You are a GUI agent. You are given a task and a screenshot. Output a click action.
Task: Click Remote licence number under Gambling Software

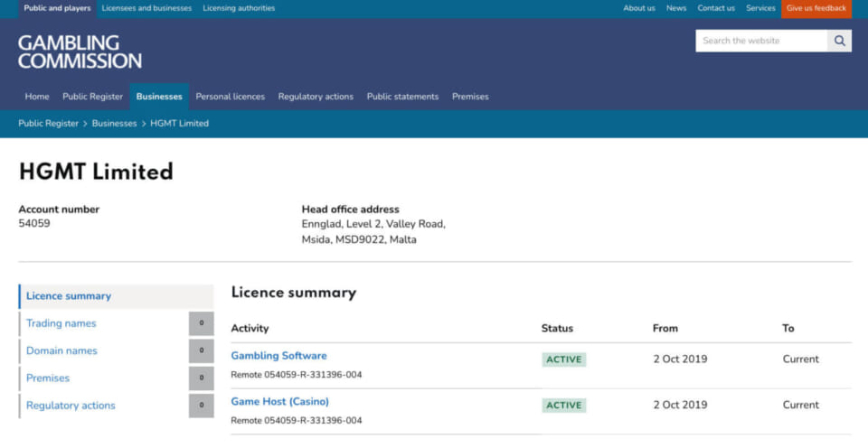pyautogui.click(x=297, y=375)
